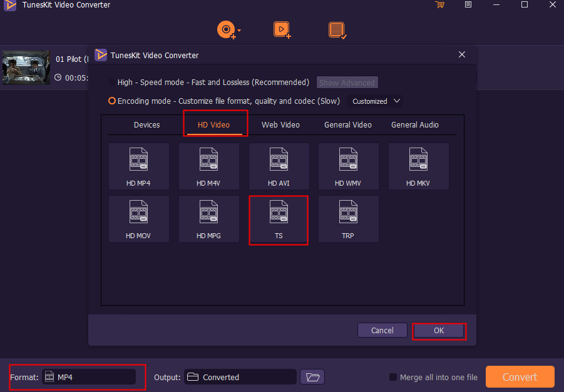This screenshot has width=564, height=392.
Task: Click the Add DVD disc icon
Action: click(227, 30)
